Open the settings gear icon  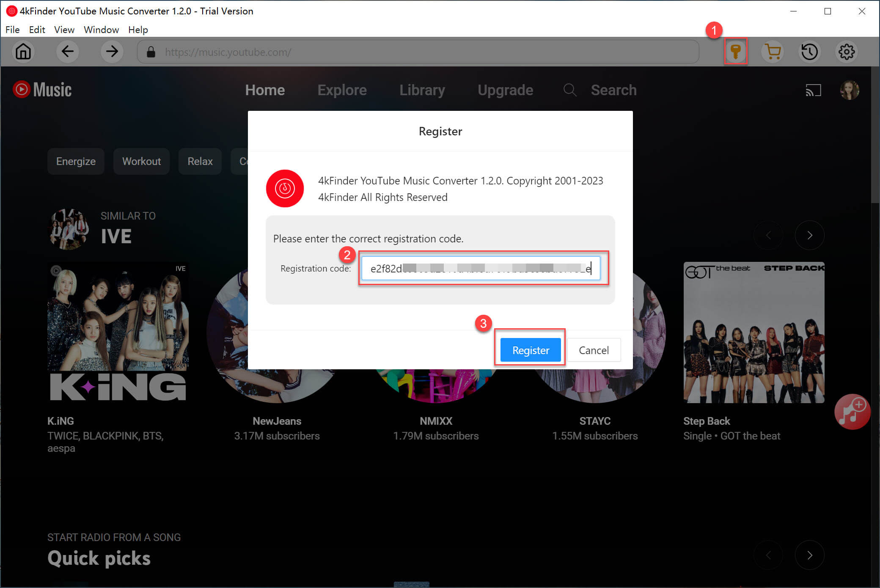point(847,52)
